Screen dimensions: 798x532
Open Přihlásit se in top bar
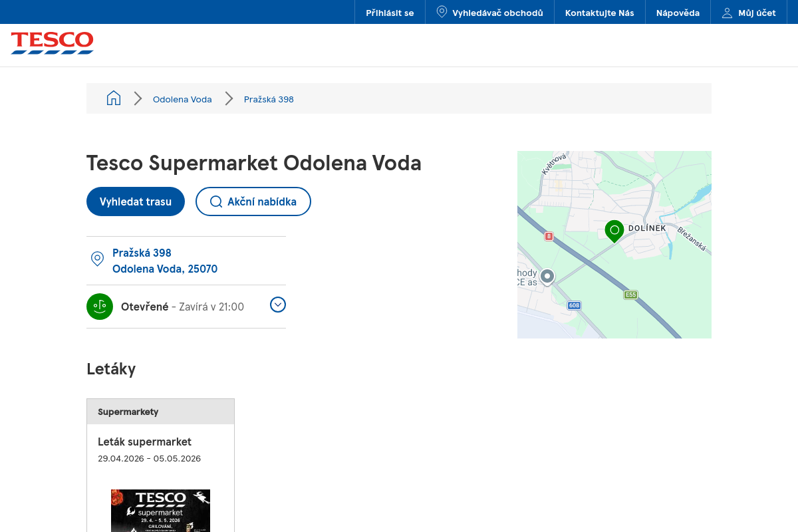390,13
